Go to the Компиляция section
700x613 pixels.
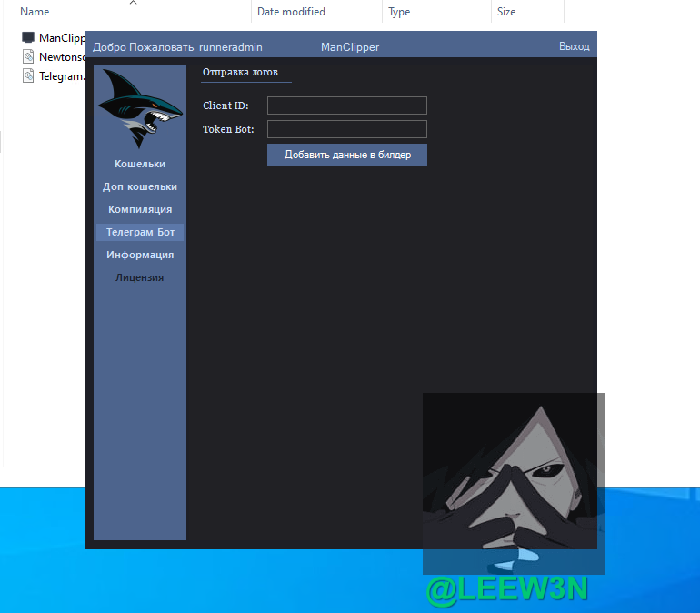tap(140, 209)
